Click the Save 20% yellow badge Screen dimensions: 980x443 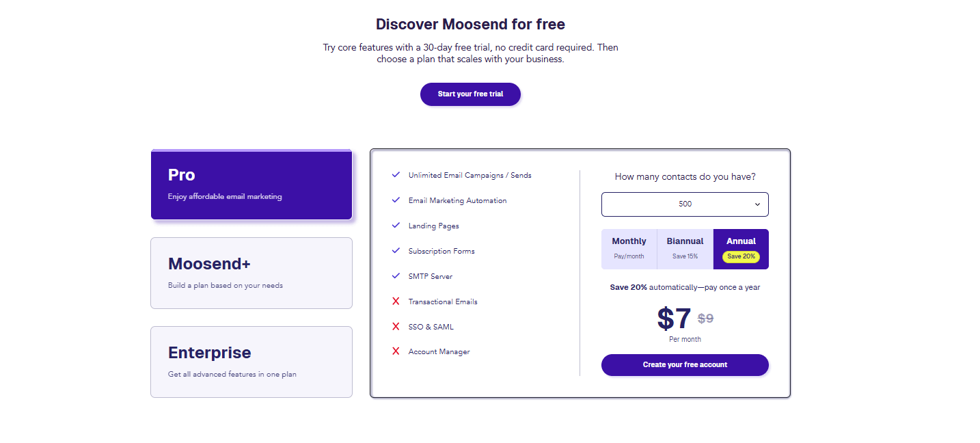pyautogui.click(x=740, y=256)
